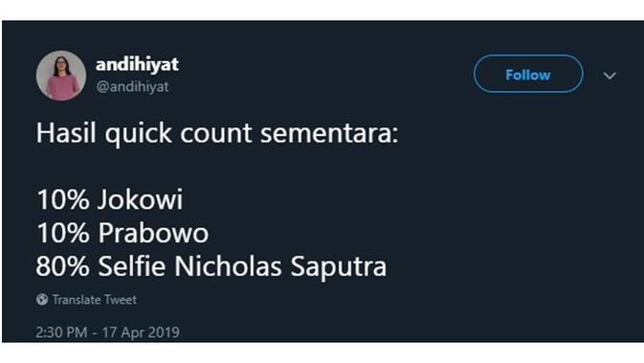Click the word 'Jokowi'
Viewport: 644px width, 363px height.
click(x=141, y=200)
